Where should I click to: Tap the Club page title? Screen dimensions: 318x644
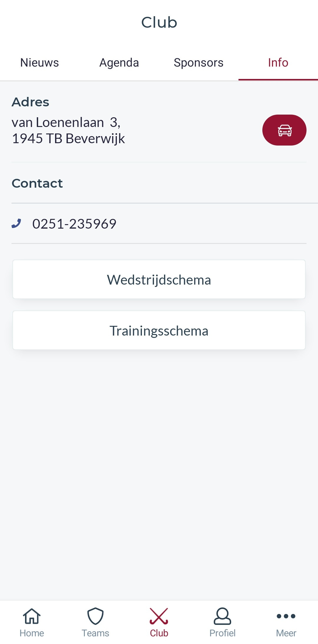[x=159, y=22]
